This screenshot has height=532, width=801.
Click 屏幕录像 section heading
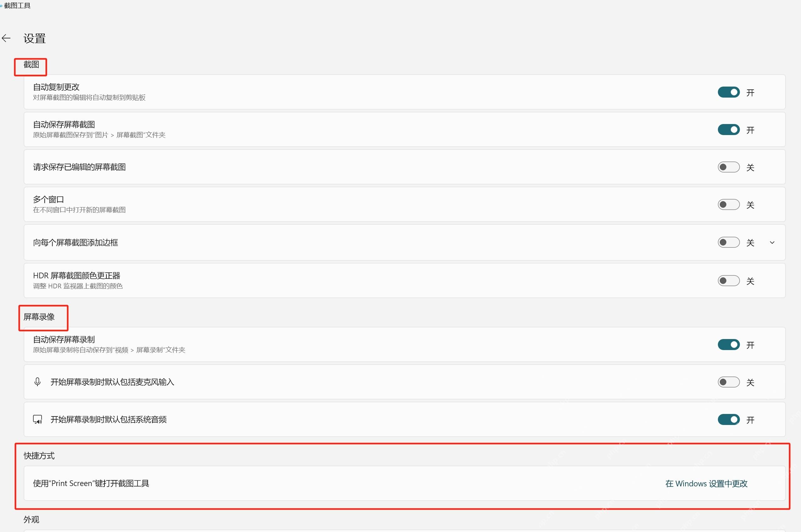(39, 317)
